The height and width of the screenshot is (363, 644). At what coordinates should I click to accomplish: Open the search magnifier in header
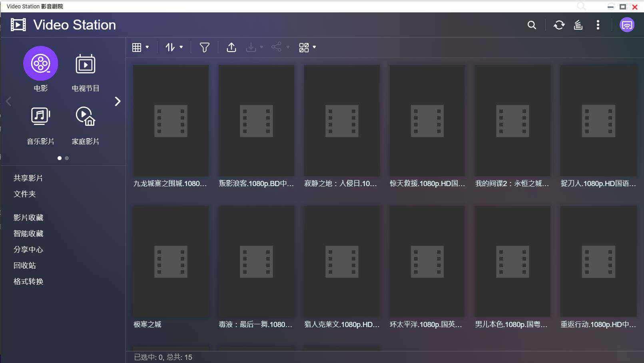tap(532, 25)
